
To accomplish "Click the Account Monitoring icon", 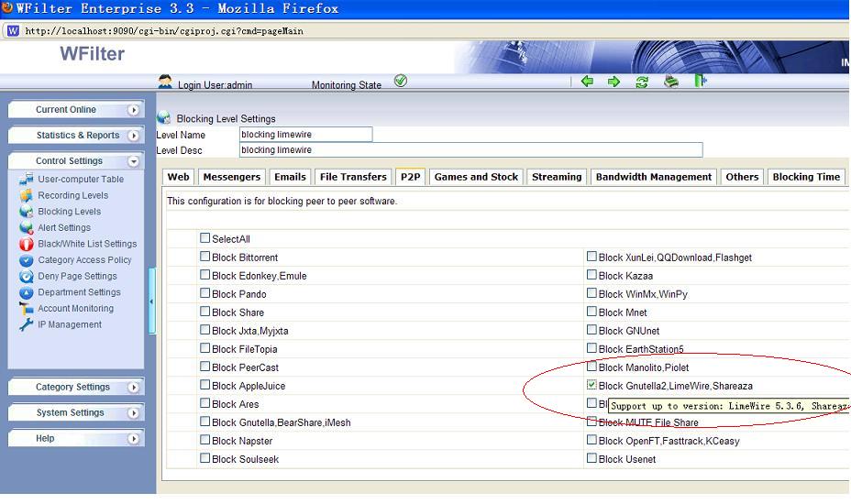I will (x=26, y=309).
